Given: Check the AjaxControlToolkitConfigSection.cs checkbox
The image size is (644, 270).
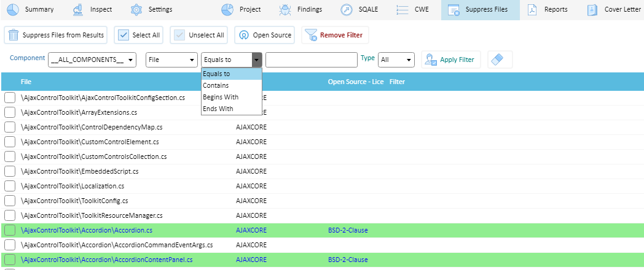Looking at the screenshot, I should pyautogui.click(x=10, y=98).
